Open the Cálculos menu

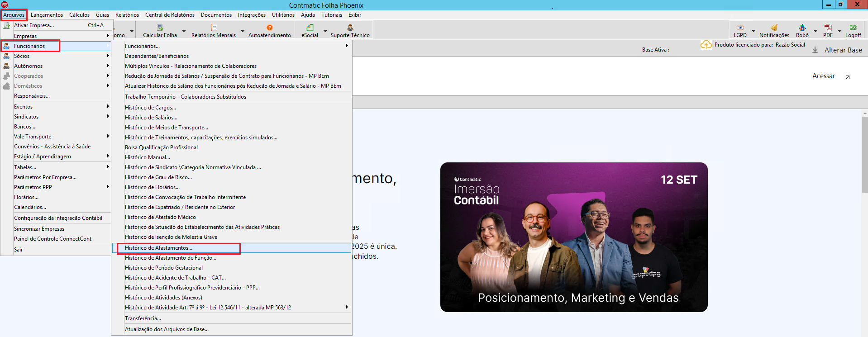pos(79,15)
